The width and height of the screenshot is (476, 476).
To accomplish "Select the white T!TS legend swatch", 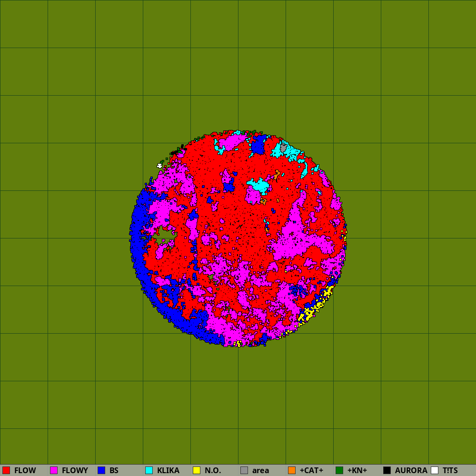I will [435, 470].
